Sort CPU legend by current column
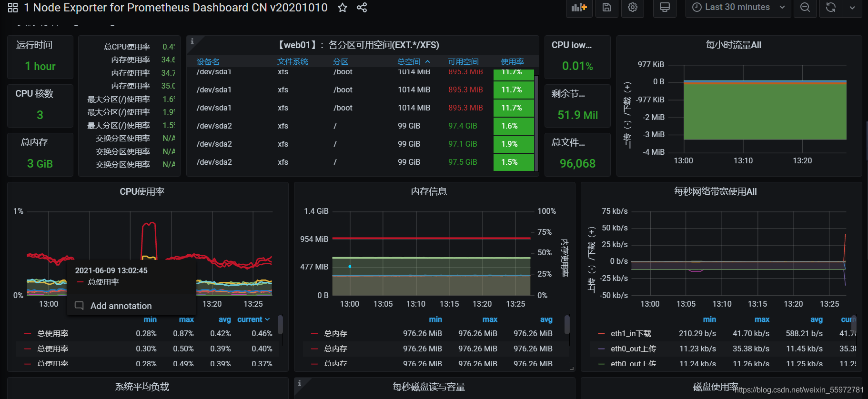This screenshot has width=868, height=399. pos(253,319)
